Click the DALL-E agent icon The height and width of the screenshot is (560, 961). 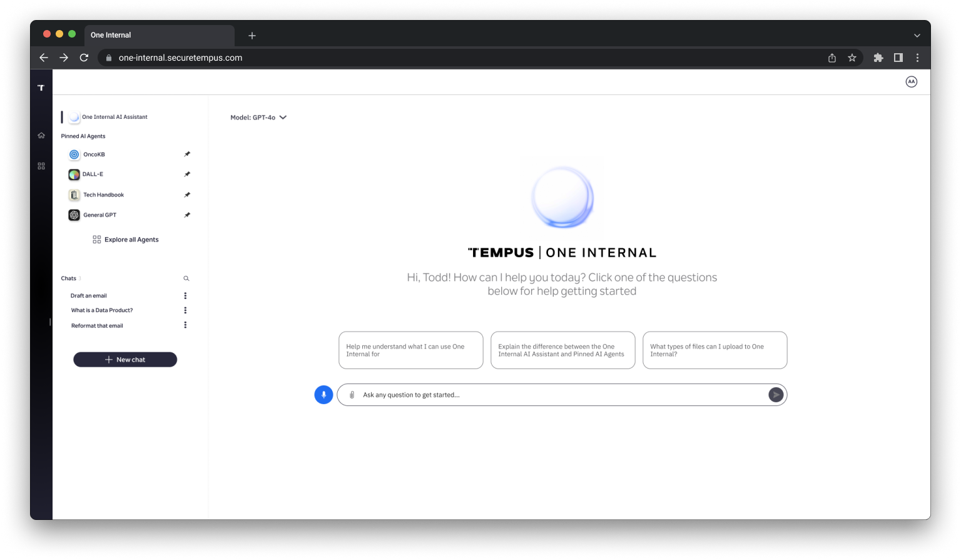coord(74,175)
